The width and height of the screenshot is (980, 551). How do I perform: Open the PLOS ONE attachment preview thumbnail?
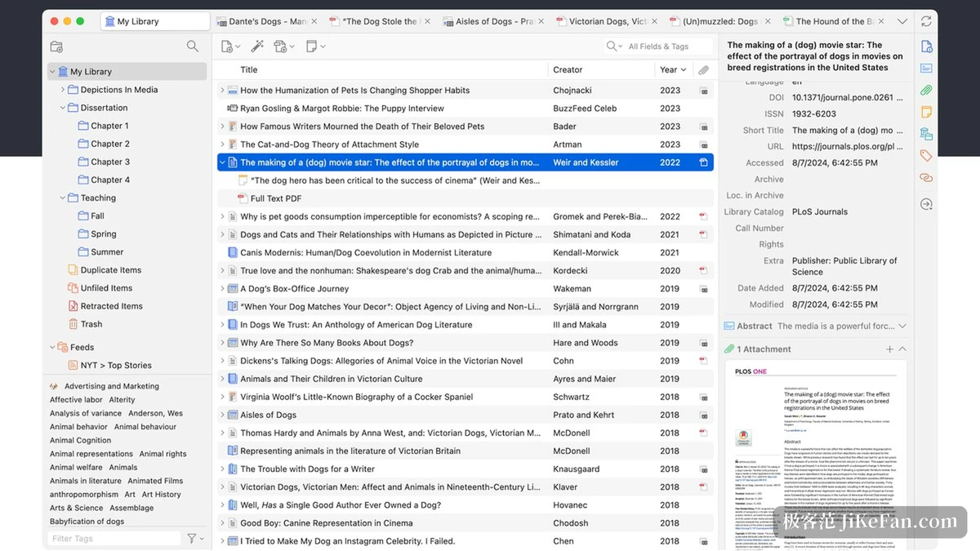[816, 455]
